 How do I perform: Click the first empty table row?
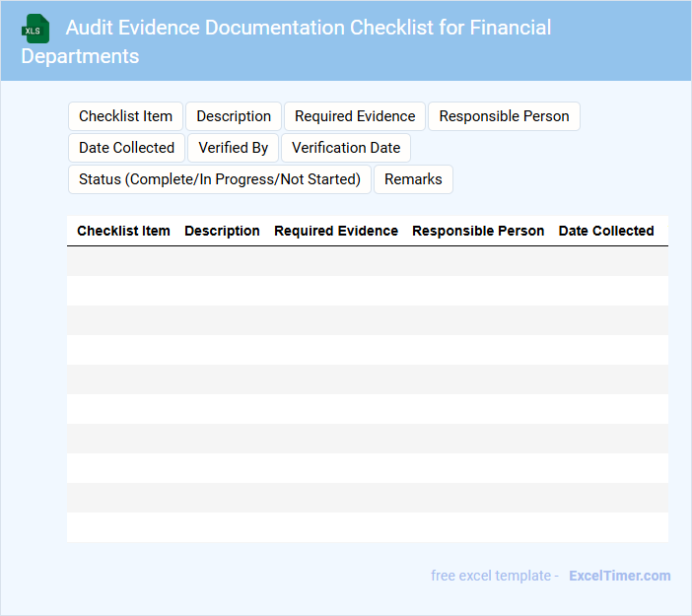[x=367, y=261]
